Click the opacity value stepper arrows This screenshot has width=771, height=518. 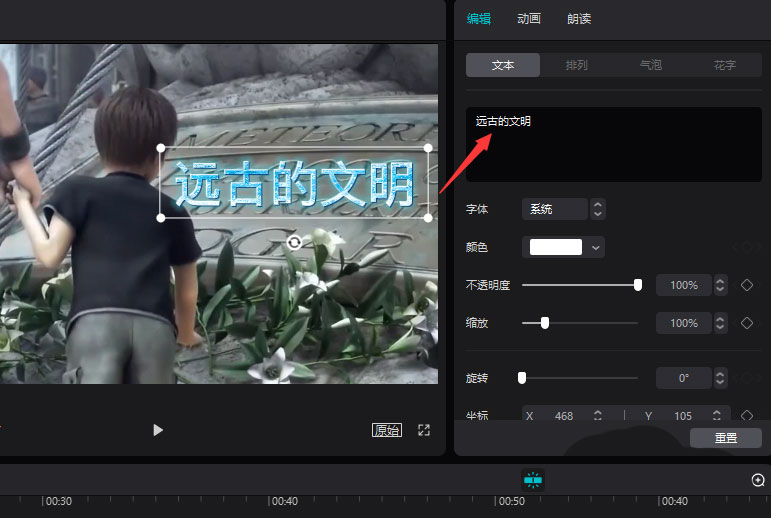point(720,285)
